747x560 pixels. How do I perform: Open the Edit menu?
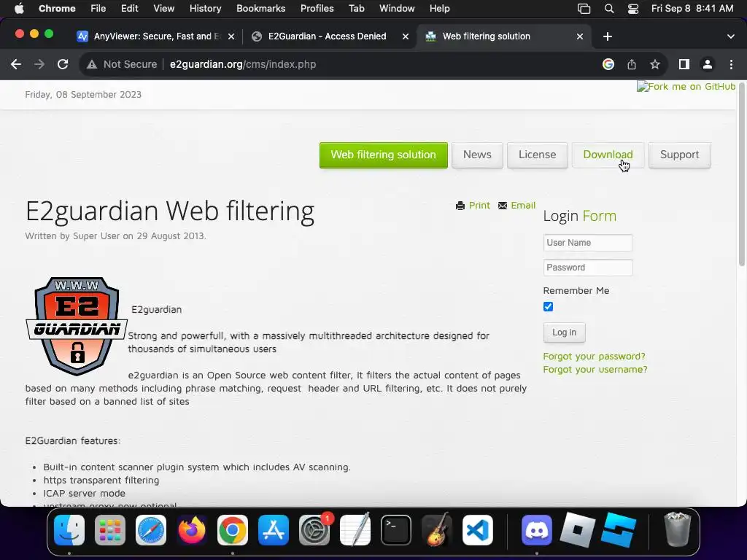(130, 8)
